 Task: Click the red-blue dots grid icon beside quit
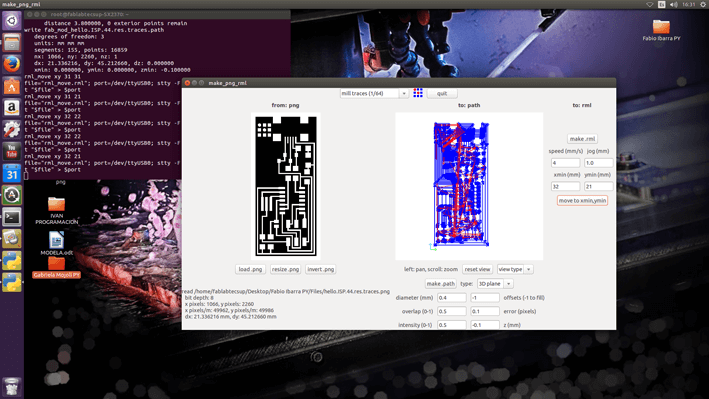pos(418,93)
